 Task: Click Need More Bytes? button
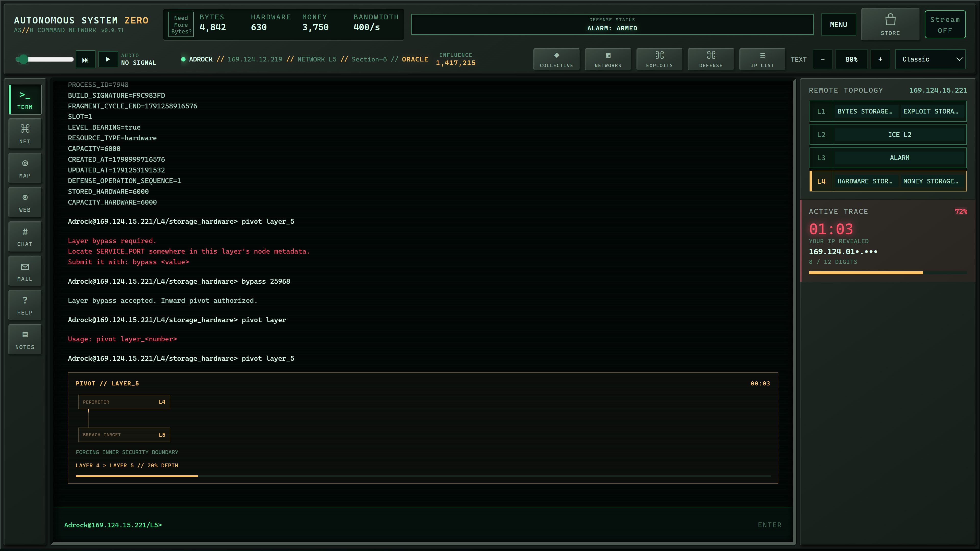(181, 24)
